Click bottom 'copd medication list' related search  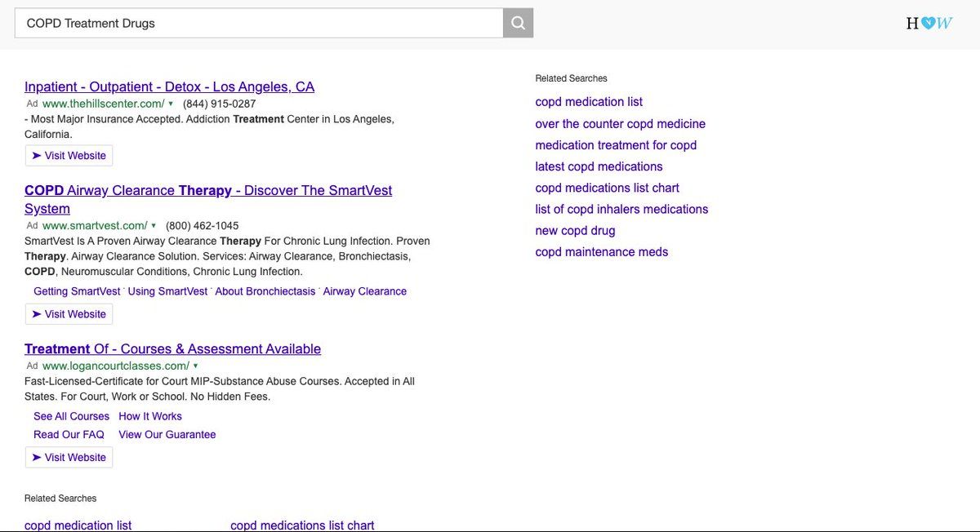pos(78,525)
